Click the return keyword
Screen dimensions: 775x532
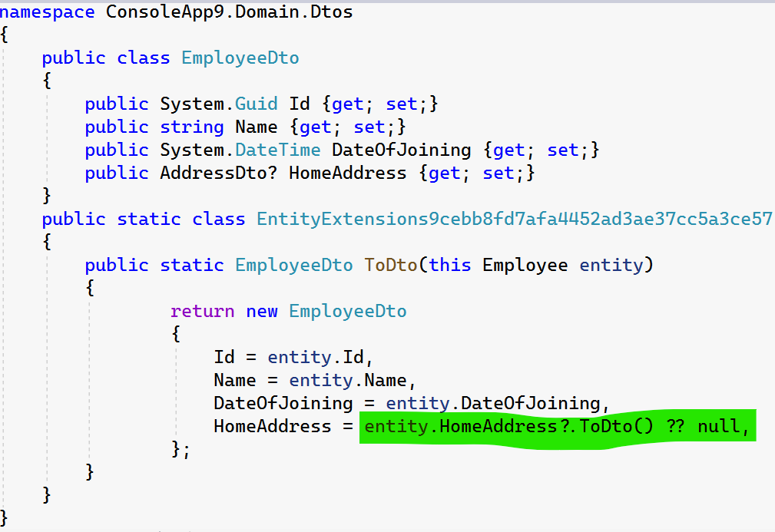pos(202,312)
